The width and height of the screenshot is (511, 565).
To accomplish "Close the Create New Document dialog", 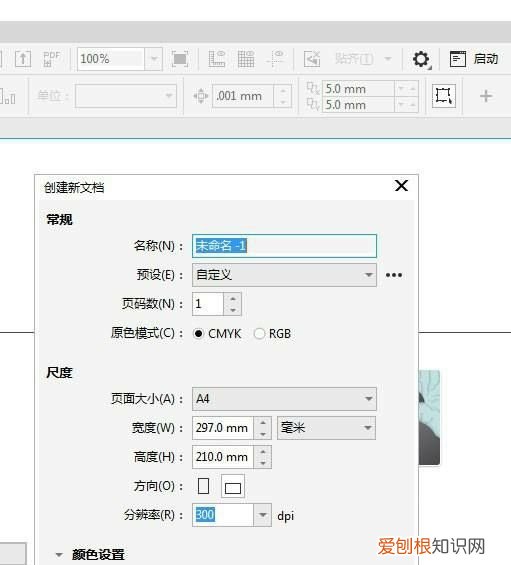I will pos(401,186).
